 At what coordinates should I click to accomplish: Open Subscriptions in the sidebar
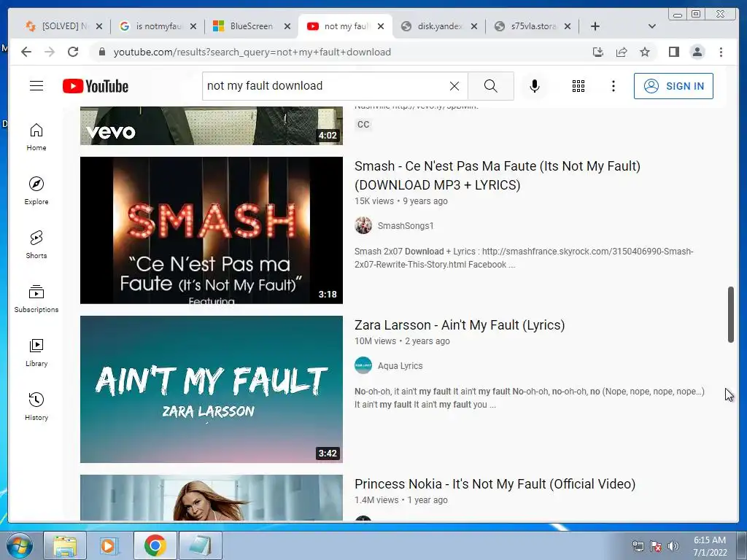pyautogui.click(x=36, y=298)
